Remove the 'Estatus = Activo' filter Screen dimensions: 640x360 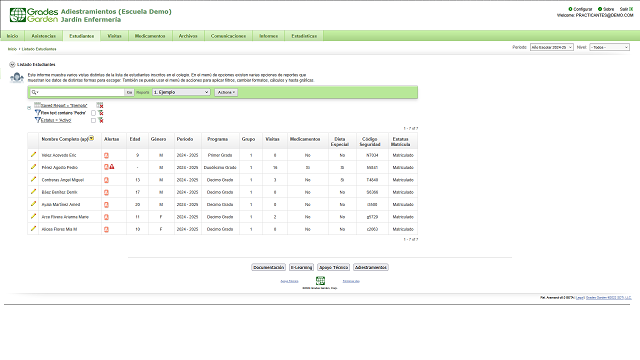(100, 120)
